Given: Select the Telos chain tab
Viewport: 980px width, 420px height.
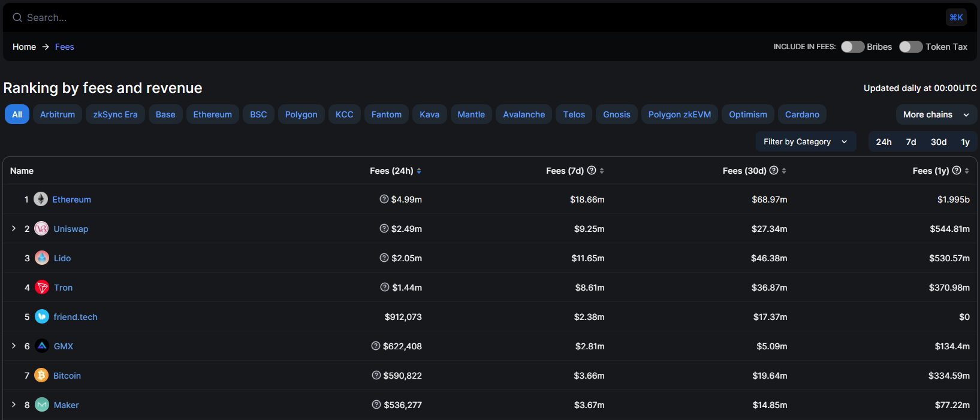Looking at the screenshot, I should [x=574, y=114].
